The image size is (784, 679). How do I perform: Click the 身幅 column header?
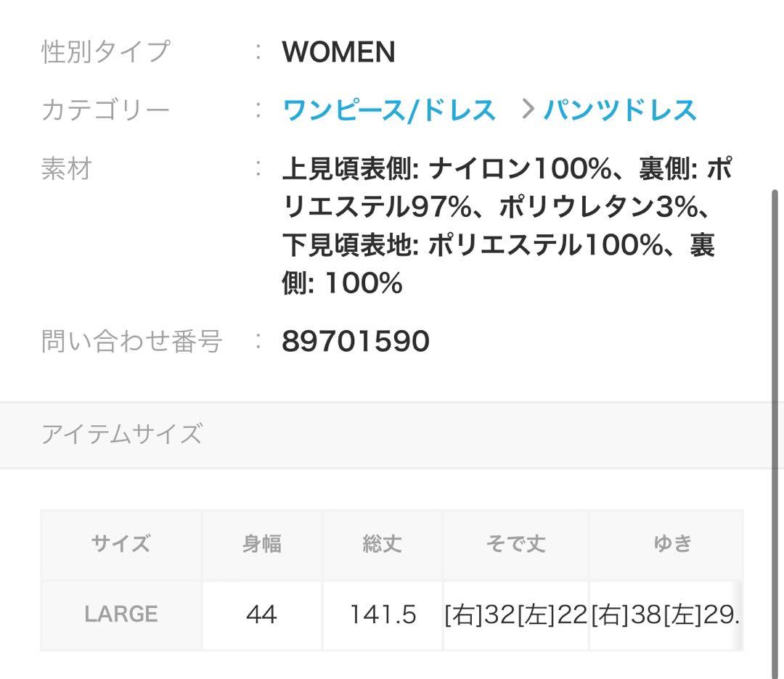tap(261, 544)
